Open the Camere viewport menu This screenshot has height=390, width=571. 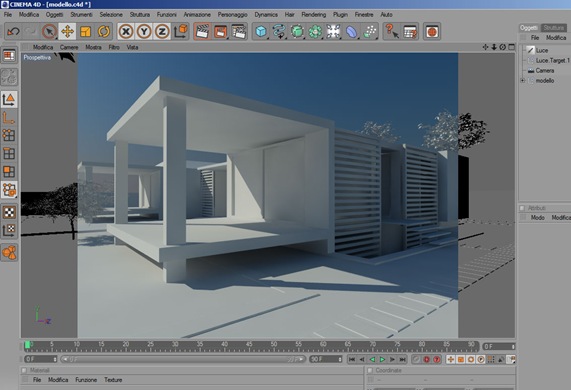(69, 47)
